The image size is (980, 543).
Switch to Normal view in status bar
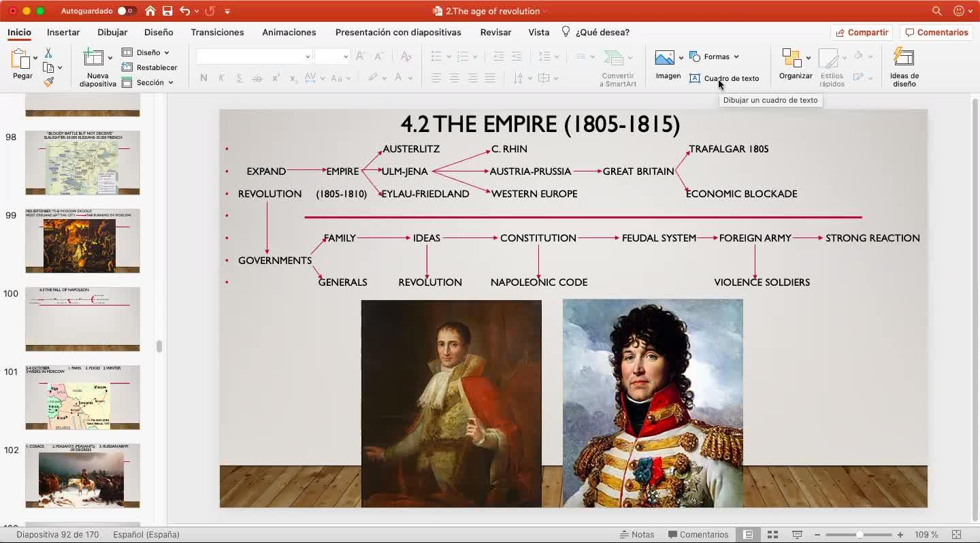click(747, 535)
